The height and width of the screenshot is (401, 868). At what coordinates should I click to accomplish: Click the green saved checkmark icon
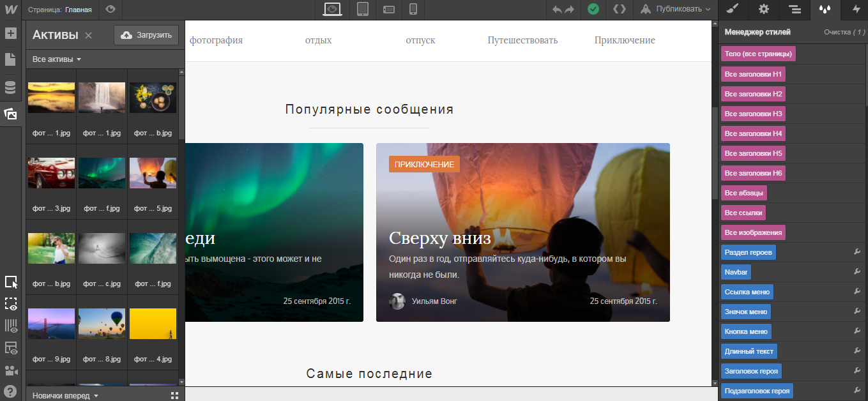click(x=593, y=10)
